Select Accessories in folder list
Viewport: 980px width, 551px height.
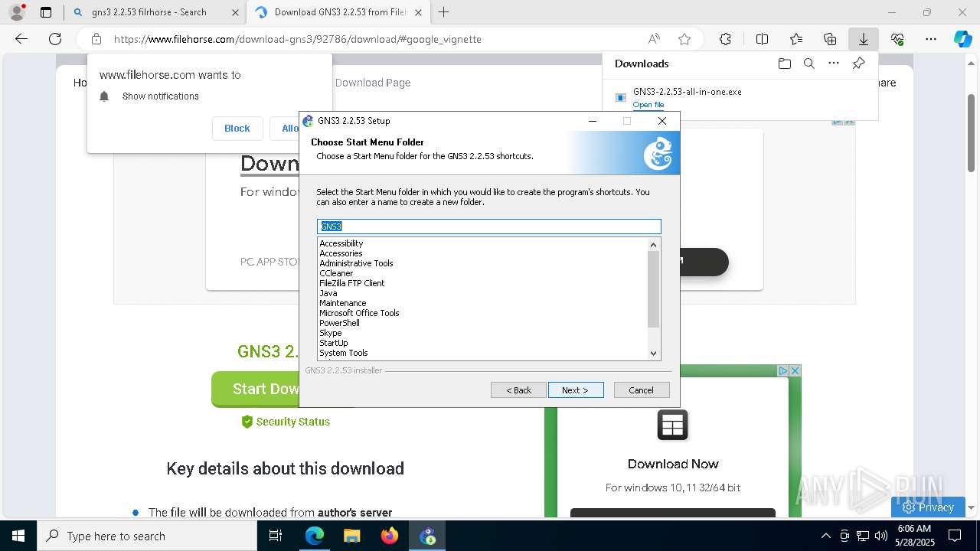(x=341, y=253)
